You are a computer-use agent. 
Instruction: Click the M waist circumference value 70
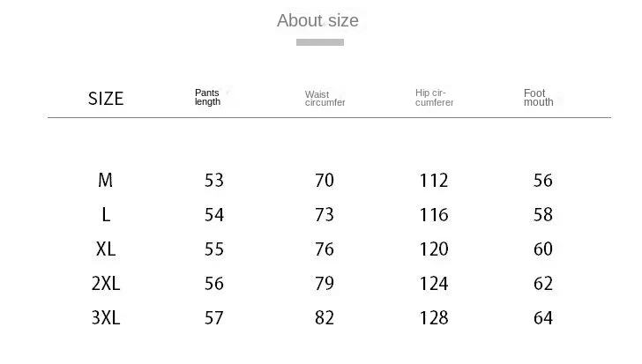click(x=325, y=181)
